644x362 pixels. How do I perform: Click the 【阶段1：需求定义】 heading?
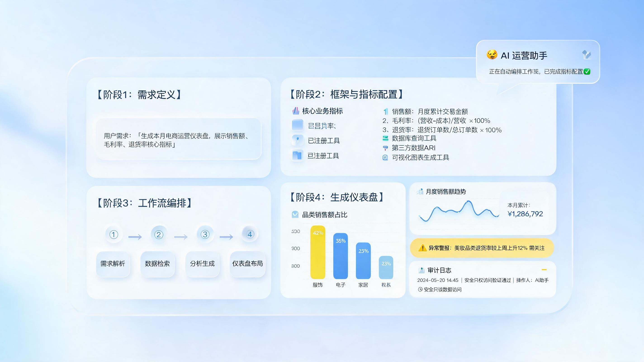139,95
